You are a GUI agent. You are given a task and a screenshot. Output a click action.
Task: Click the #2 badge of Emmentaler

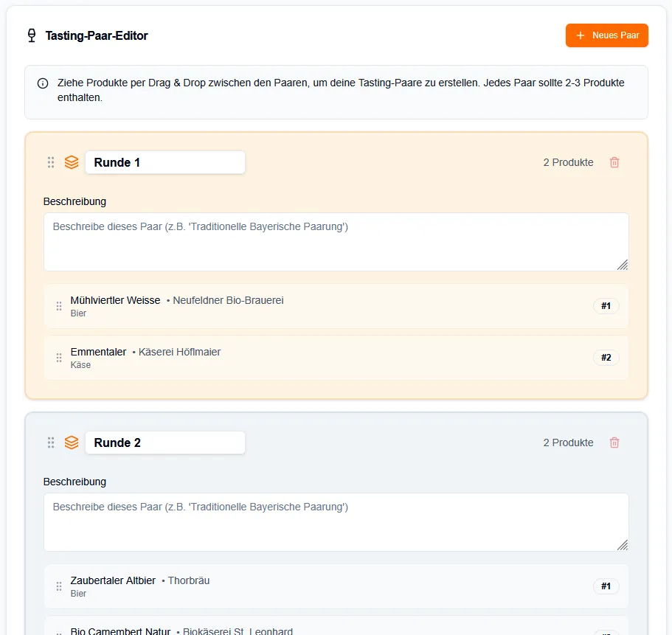click(x=606, y=358)
